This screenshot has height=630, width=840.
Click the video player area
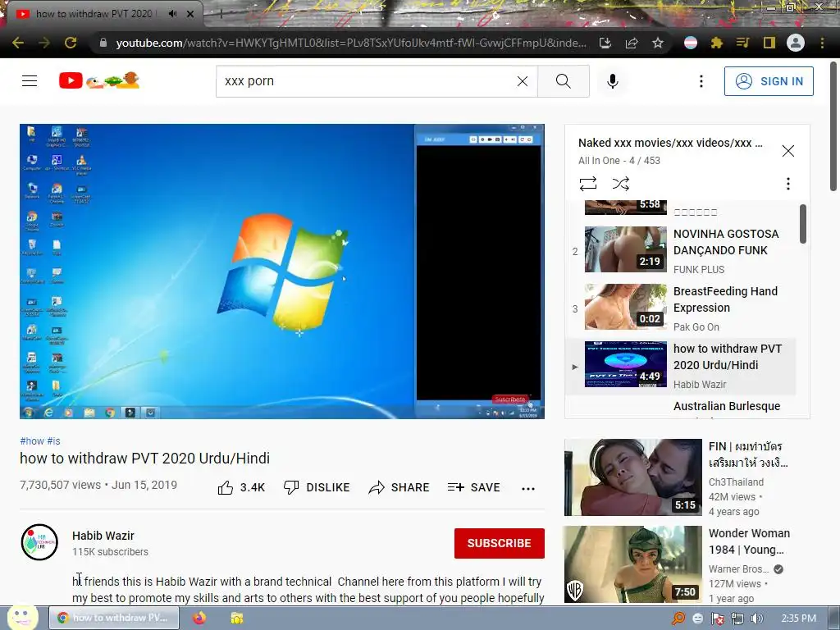(282, 272)
